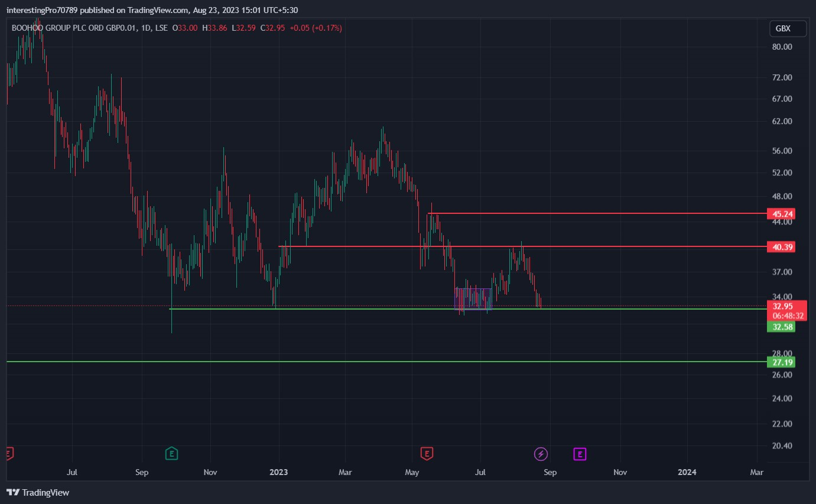Click the open value O33.00
The height and width of the screenshot is (504, 816).
point(184,28)
